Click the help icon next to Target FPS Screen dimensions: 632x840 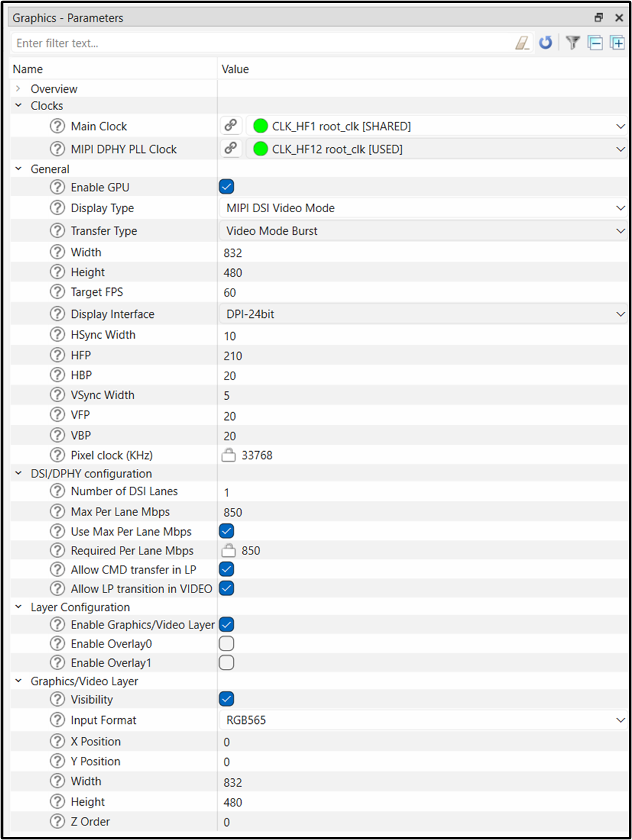(58, 292)
